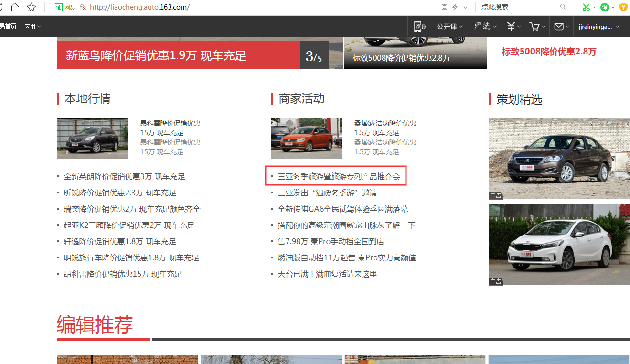Viewport: 630px width, 364px height.
Task: Open 标致5008降价促销优惠2.8万 image caption
Action: coord(401,58)
